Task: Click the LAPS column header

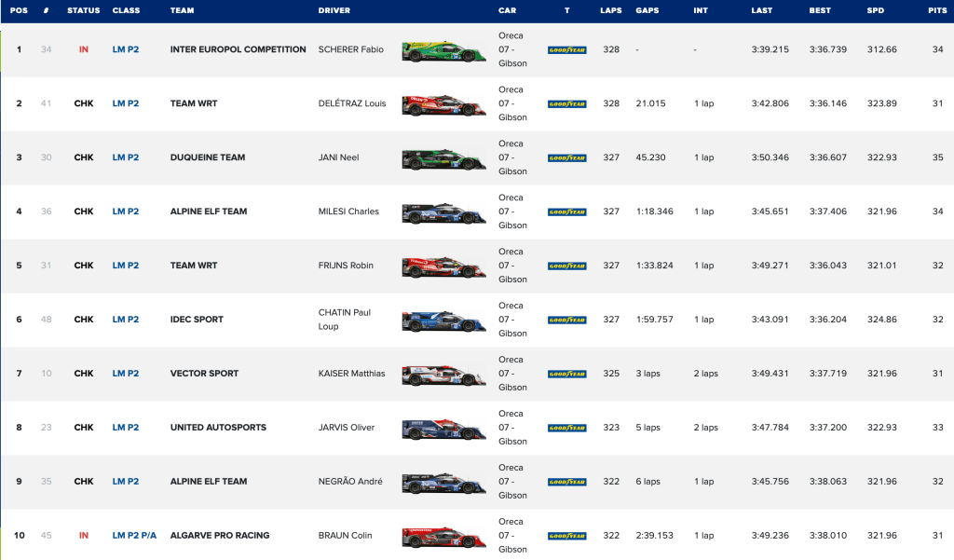Action: pyautogui.click(x=611, y=10)
